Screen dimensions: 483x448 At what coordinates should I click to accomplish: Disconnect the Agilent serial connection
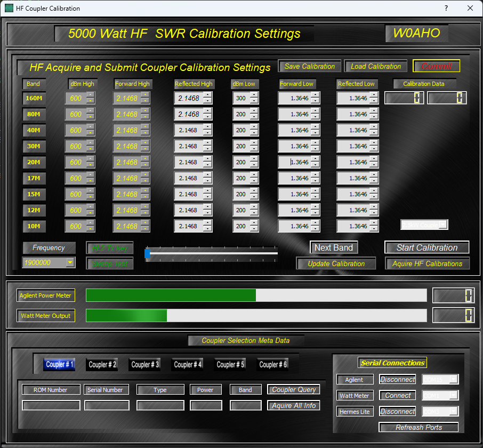[397, 379]
